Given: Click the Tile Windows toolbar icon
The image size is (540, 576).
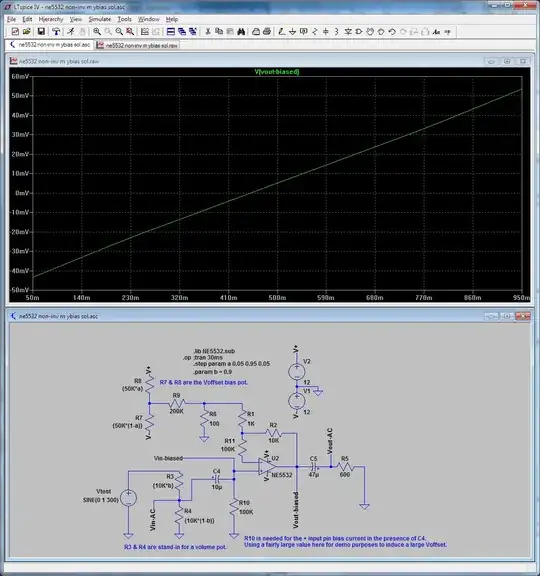Looking at the screenshot, I should [x=171, y=32].
